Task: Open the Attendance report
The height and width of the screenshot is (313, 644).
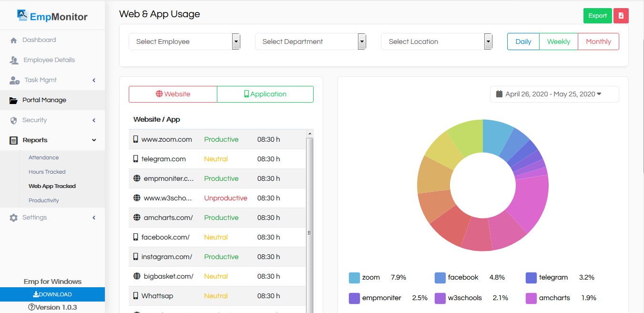Action: tap(43, 157)
